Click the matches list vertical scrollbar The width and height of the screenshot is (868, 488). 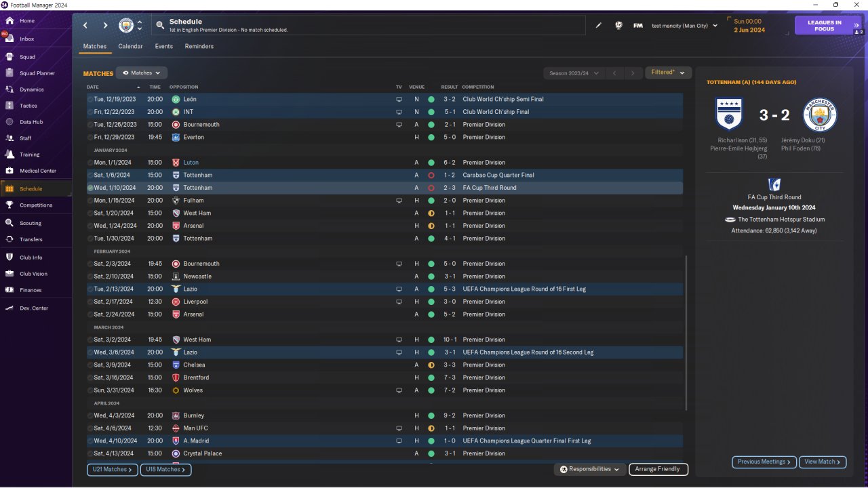pos(687,332)
